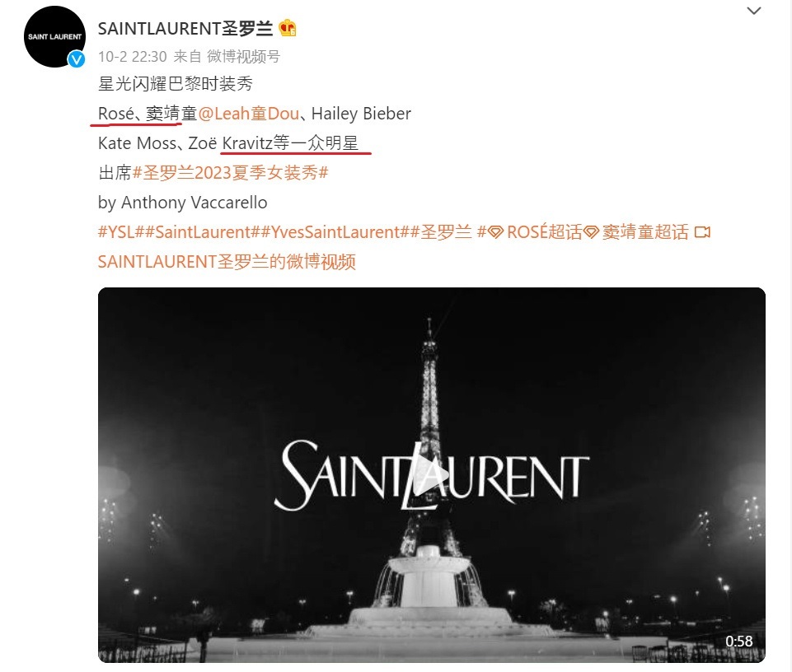The height and width of the screenshot is (672, 792).
Task: Open hashtag #圣罗兰2023夏季女装秀#
Action: click(230, 173)
